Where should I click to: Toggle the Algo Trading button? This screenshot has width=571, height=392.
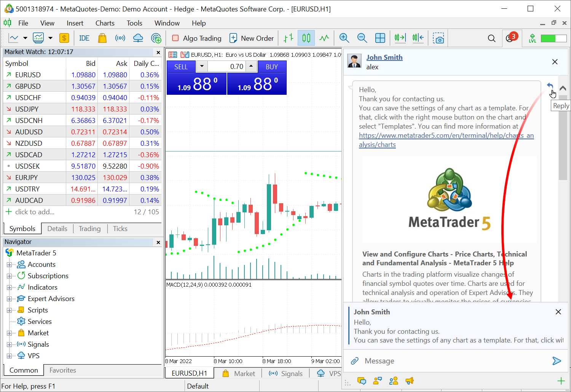[196, 38]
